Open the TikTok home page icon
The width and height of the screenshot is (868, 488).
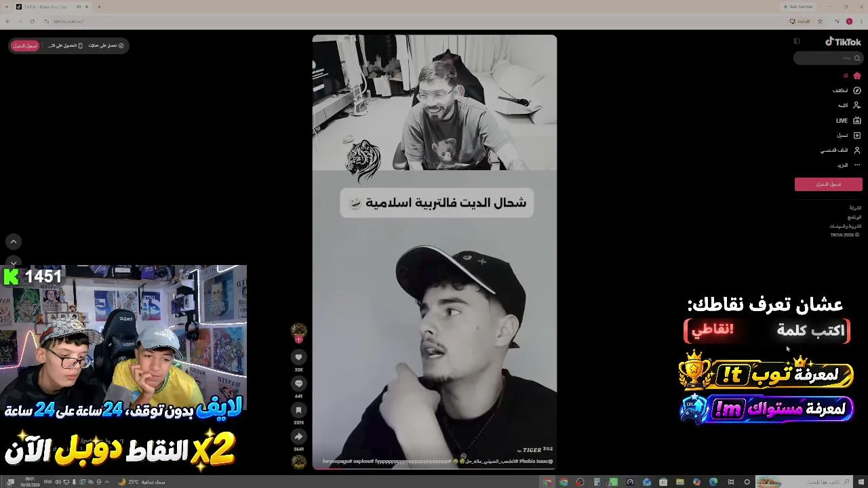click(x=856, y=76)
